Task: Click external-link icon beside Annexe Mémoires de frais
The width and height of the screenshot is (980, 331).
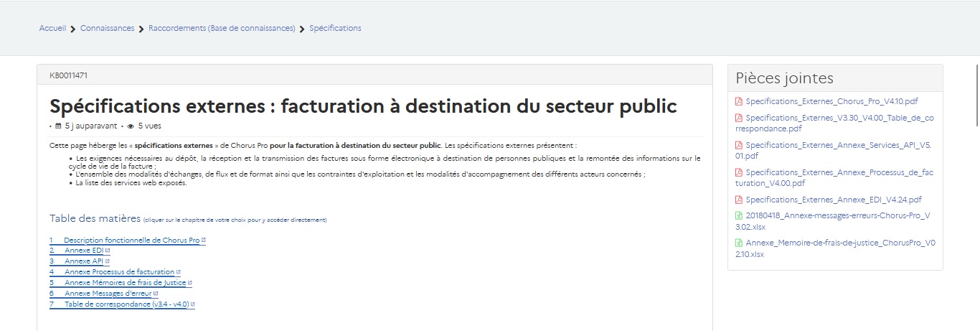Action: pyautogui.click(x=189, y=283)
